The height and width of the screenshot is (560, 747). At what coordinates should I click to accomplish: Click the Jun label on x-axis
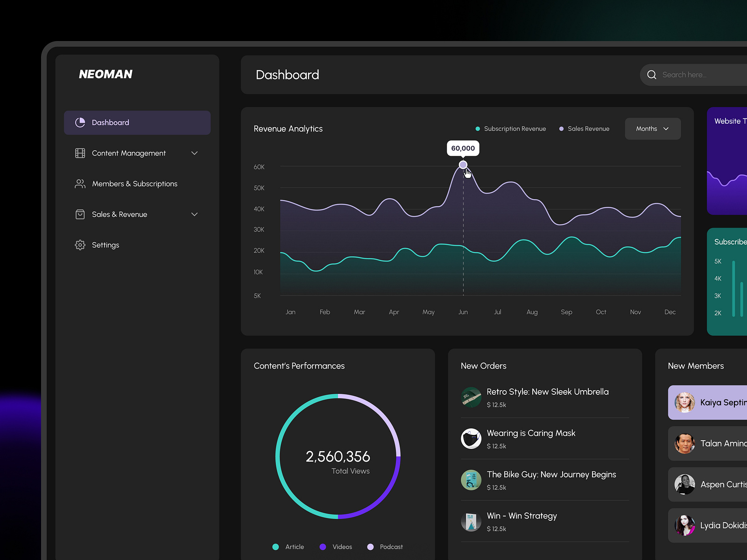(463, 312)
